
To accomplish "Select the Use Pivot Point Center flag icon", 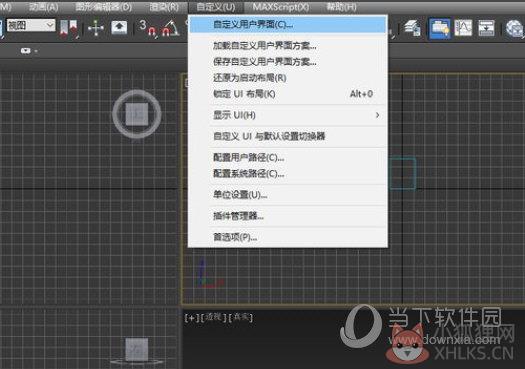I will pos(69,28).
